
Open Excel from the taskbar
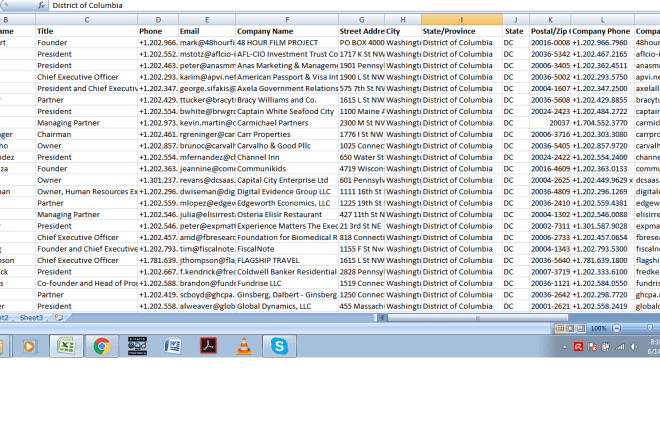click(66, 346)
